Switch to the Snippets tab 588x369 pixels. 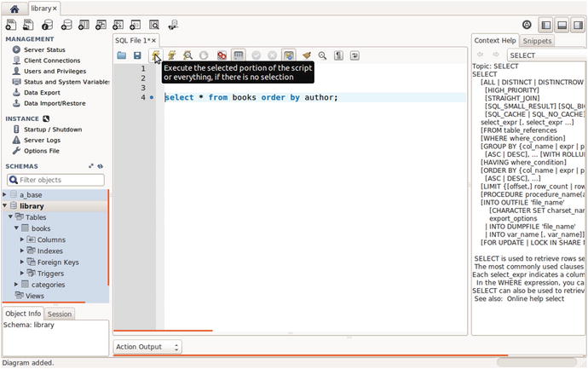537,41
